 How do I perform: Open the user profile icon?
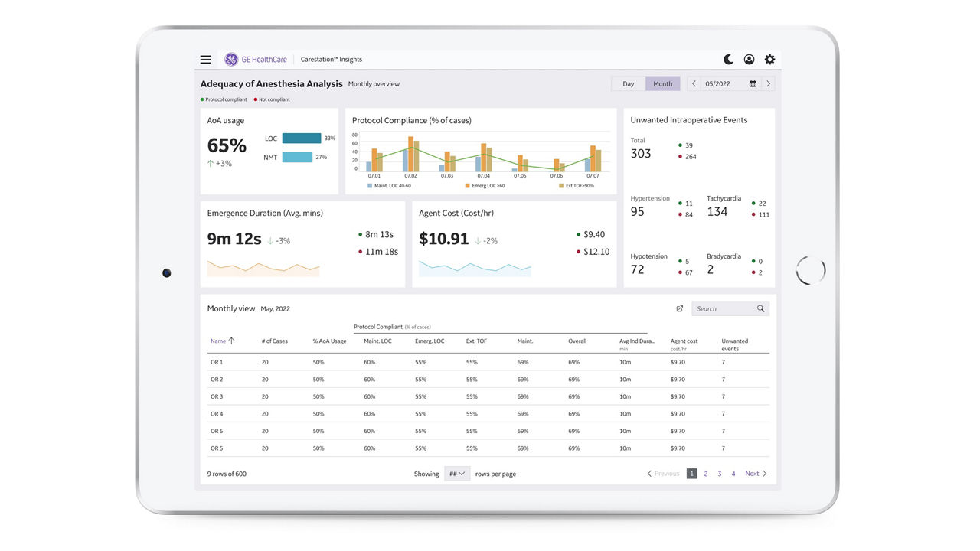pyautogui.click(x=749, y=60)
